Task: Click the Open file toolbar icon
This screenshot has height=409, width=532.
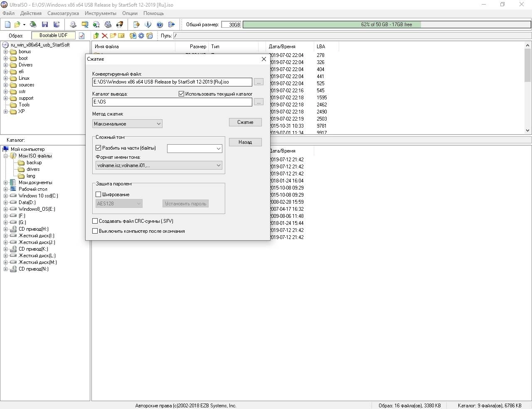Action: (x=17, y=25)
